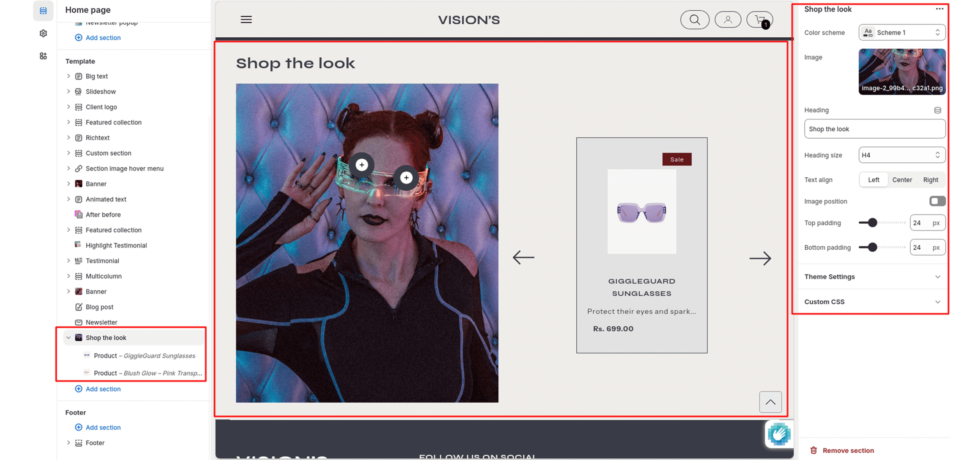This screenshot has height=460, width=980.
Task: Toggle the Image position switch
Action: (937, 201)
